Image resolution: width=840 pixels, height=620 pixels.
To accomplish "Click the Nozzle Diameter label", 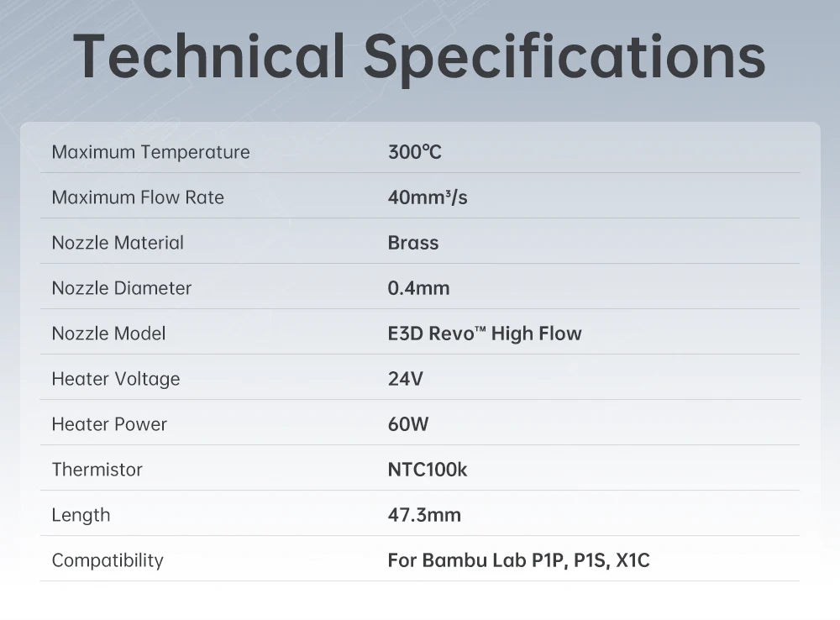I will (122, 288).
